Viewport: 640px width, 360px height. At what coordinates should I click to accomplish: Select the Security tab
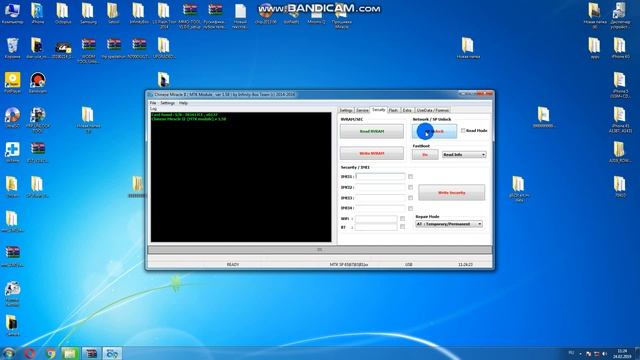click(x=378, y=110)
